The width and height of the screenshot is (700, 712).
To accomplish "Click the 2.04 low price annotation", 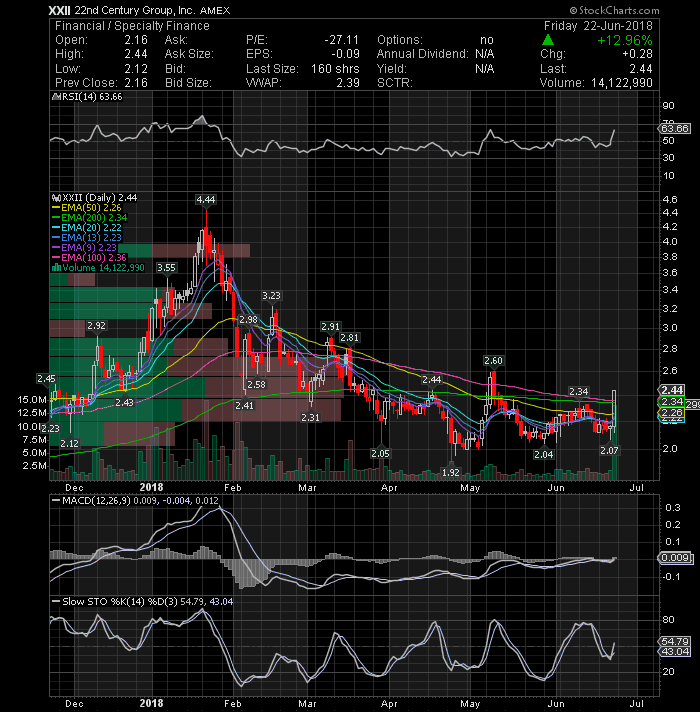I will tap(544, 454).
